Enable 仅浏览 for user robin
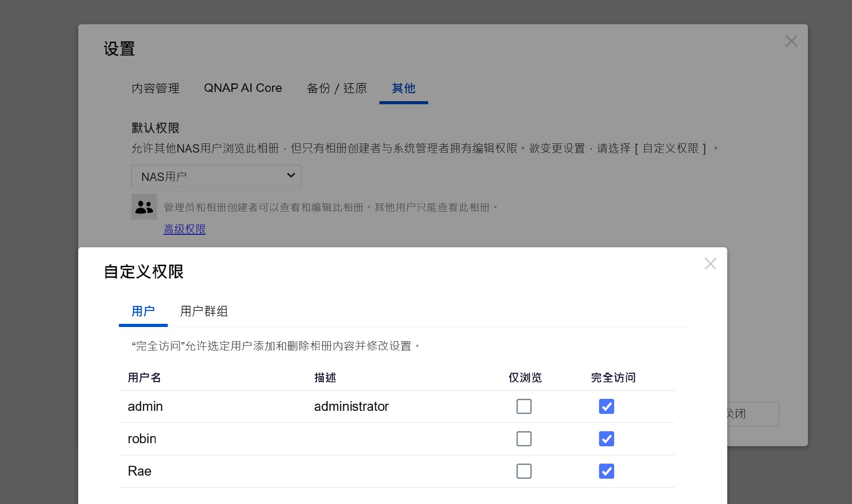Image resolution: width=852 pixels, height=504 pixels. pos(524,439)
